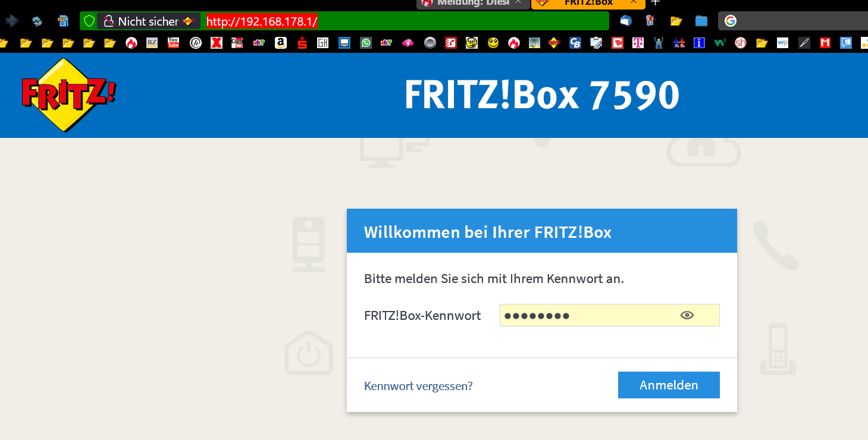This screenshot has width=868, height=440.
Task: Open the magenta Telekom T bookmark
Action: click(x=638, y=43)
